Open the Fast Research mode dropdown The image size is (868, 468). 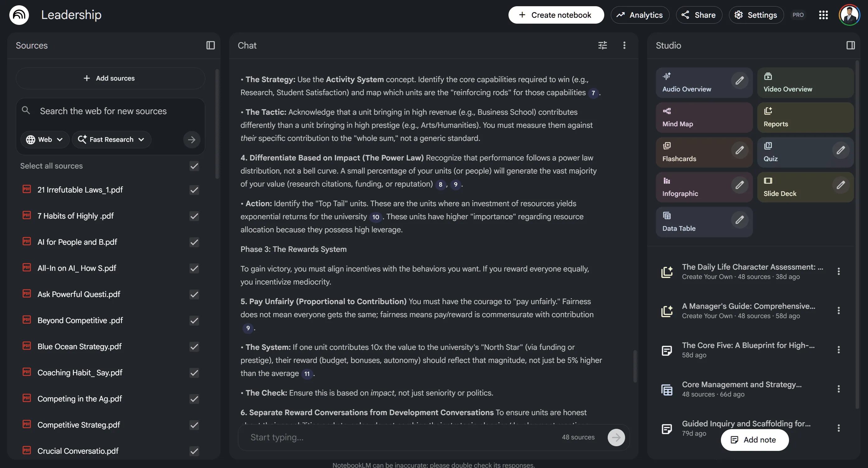112,140
